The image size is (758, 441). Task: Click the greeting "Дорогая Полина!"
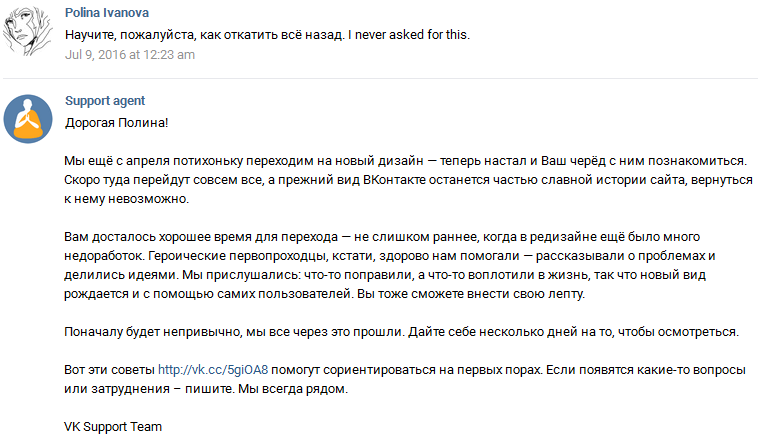point(109,122)
